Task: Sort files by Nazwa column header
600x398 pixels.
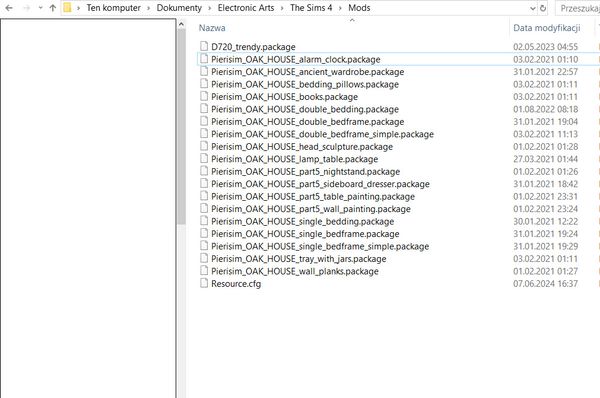Action: tap(212, 28)
